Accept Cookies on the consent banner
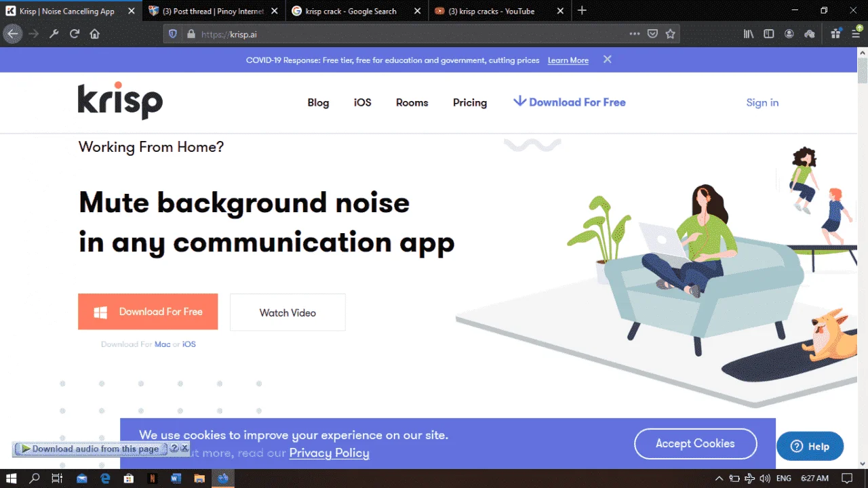This screenshot has height=488, width=868. [x=695, y=443]
